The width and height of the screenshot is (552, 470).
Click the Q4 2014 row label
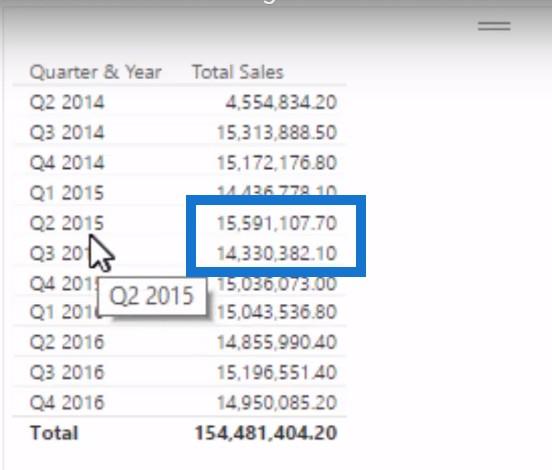tap(67, 163)
